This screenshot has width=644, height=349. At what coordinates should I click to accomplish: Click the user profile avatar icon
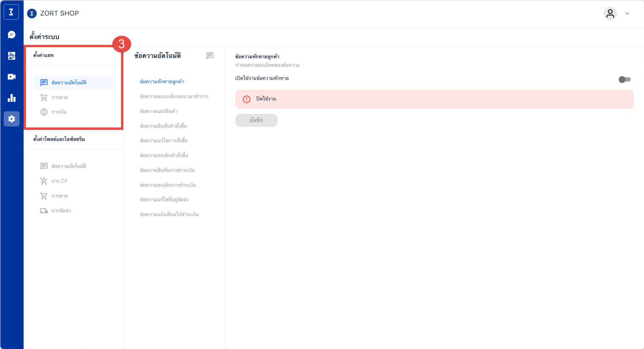[x=610, y=13]
